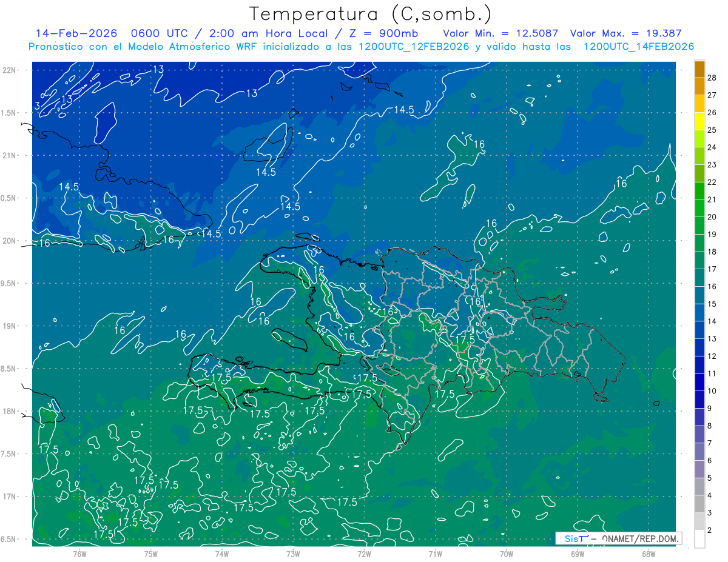Click the "20N" latitude axis label

10,241
